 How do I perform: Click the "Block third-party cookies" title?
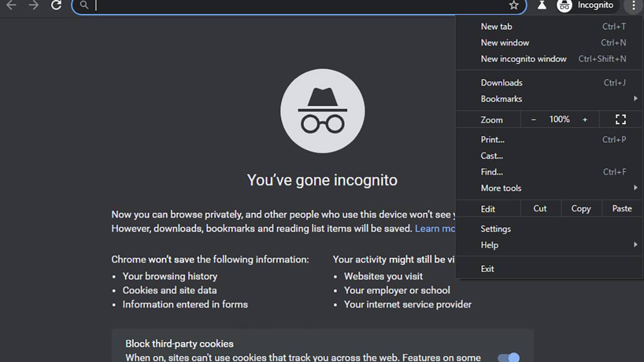coord(179,344)
